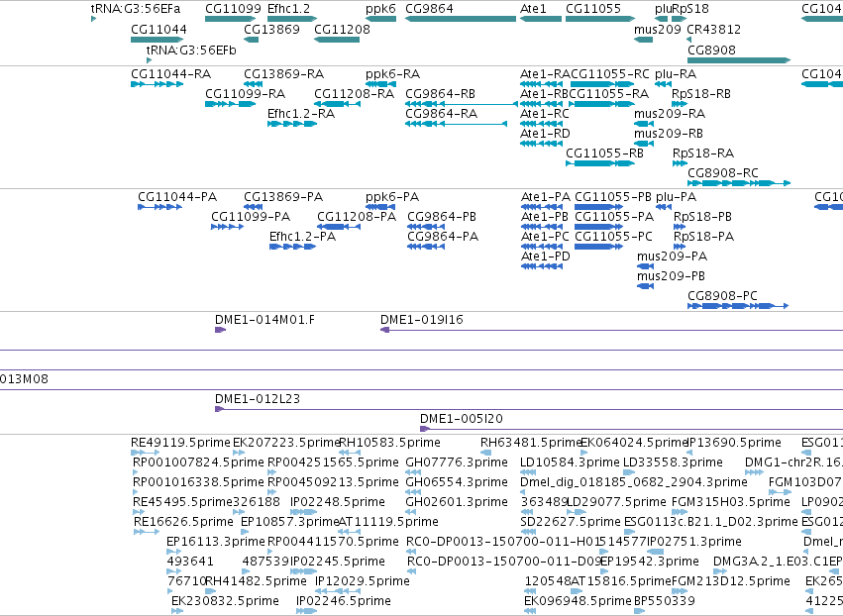
Task: Click the CG11208-PA protein label
Action: (x=357, y=217)
